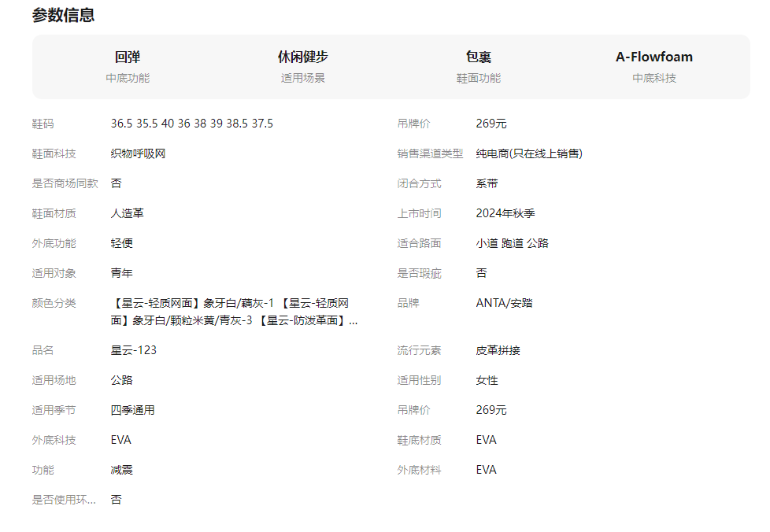The image size is (770, 532).
Task: Click the shoe size list beside 鞋码
Action: [191, 124]
